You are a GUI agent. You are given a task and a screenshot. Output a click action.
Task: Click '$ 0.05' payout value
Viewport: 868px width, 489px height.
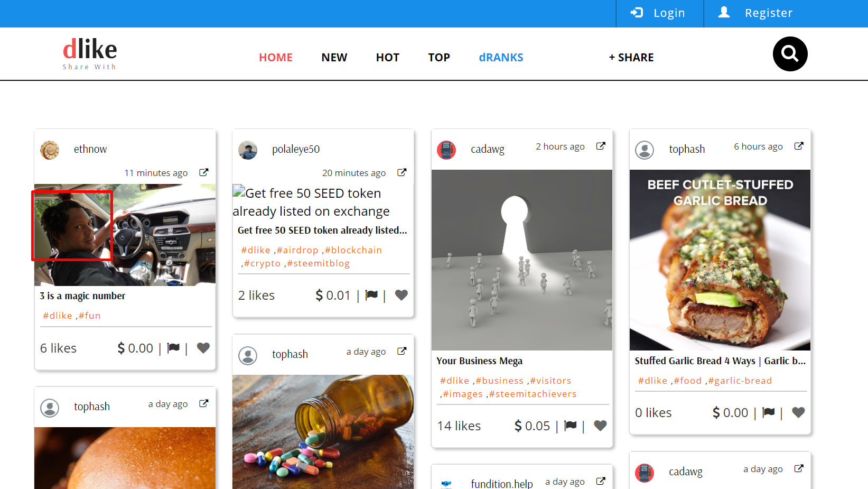533,426
